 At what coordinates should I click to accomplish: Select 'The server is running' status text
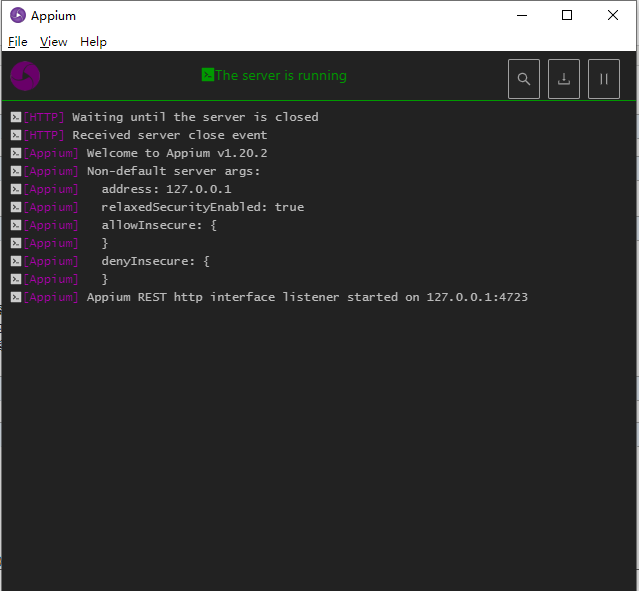click(x=281, y=75)
